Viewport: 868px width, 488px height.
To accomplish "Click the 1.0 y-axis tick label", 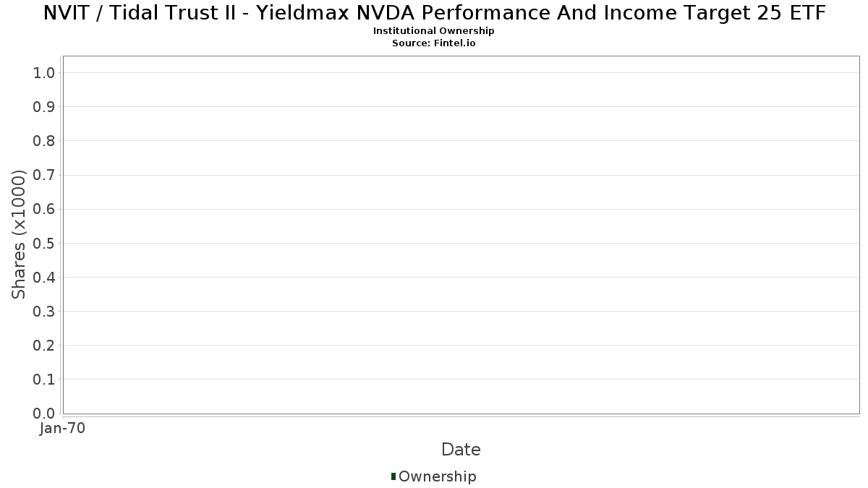I will pyautogui.click(x=44, y=72).
